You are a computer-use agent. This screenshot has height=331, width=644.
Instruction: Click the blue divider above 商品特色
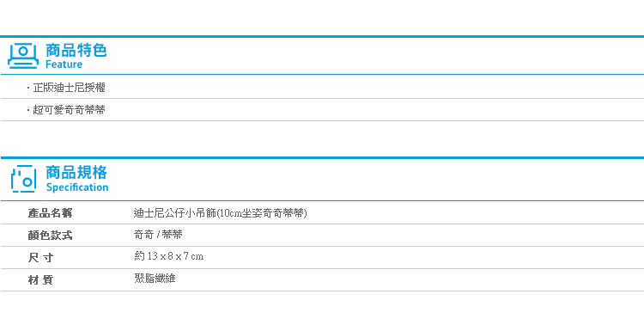point(322,37)
